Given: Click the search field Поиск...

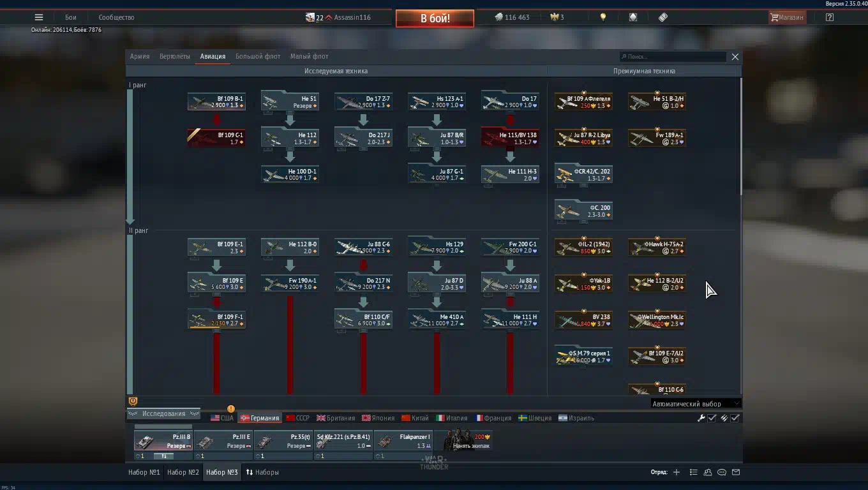Looking at the screenshot, I should click(x=673, y=57).
